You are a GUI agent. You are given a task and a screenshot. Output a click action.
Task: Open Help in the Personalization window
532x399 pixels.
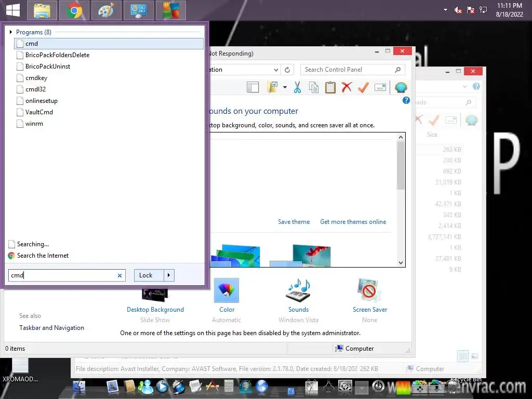tap(406, 100)
